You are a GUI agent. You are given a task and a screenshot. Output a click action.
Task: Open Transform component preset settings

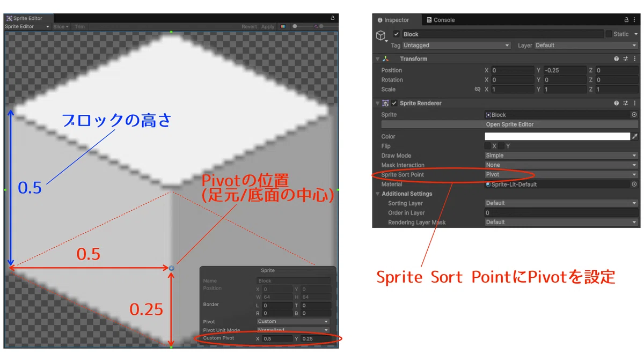(x=626, y=59)
